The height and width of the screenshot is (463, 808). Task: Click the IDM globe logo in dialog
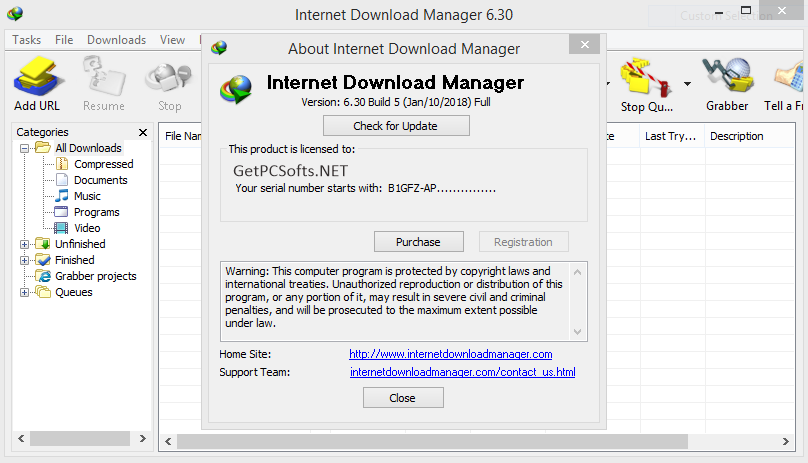click(236, 89)
